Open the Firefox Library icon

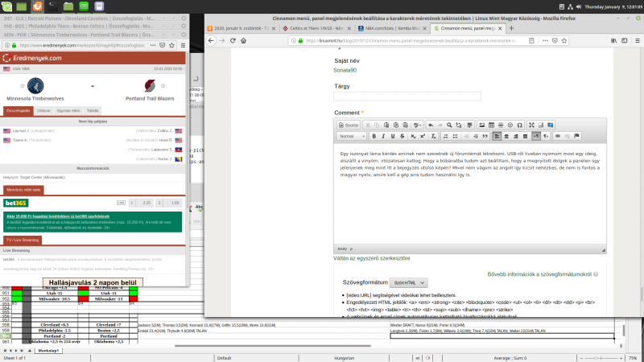coord(613,41)
